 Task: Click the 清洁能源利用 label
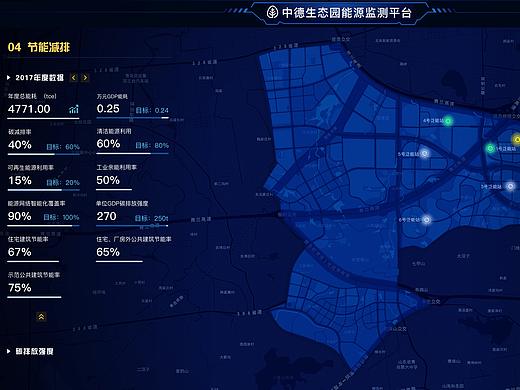point(114,131)
